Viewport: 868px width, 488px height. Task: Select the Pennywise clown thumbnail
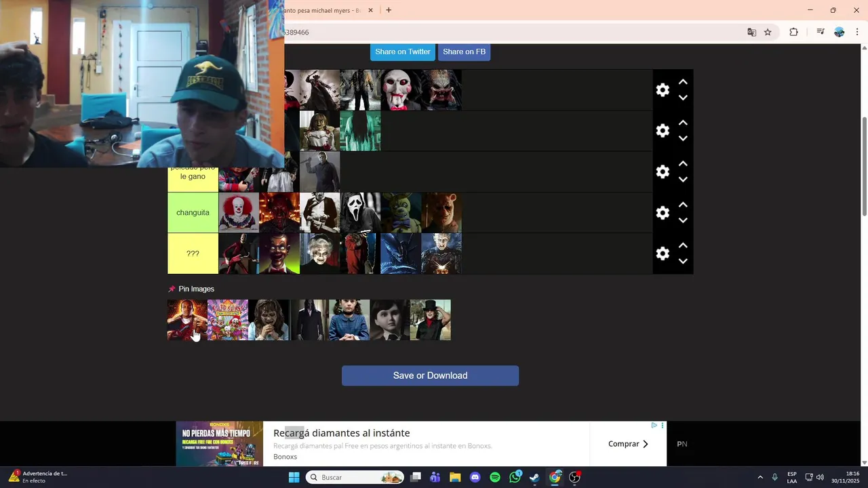point(239,213)
